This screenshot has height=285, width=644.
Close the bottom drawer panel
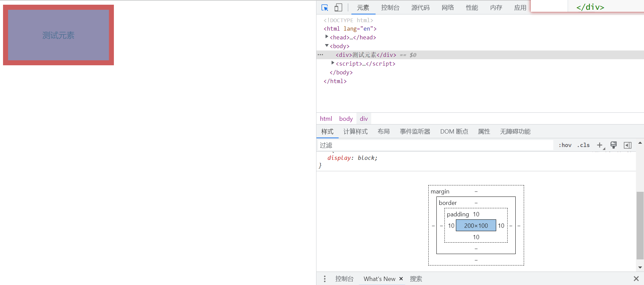click(636, 279)
